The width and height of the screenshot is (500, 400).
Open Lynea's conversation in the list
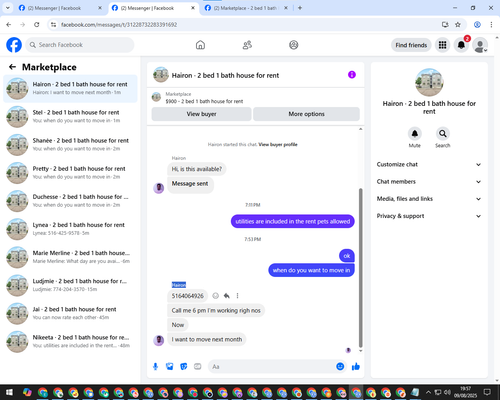70,229
